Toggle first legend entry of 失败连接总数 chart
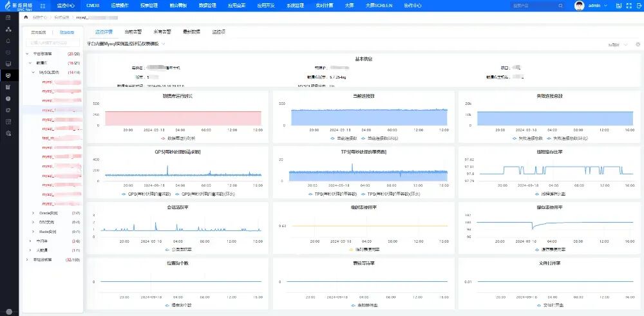644x316 pixels. [528, 138]
